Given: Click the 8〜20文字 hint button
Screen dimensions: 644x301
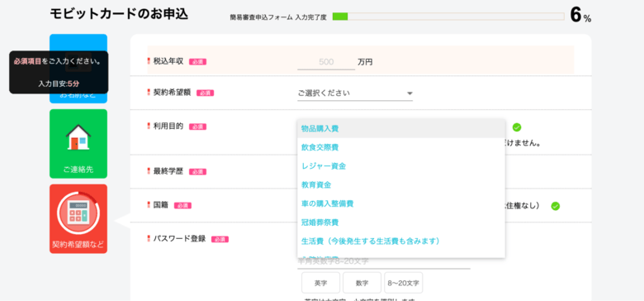Looking at the screenshot, I should (x=404, y=283).
